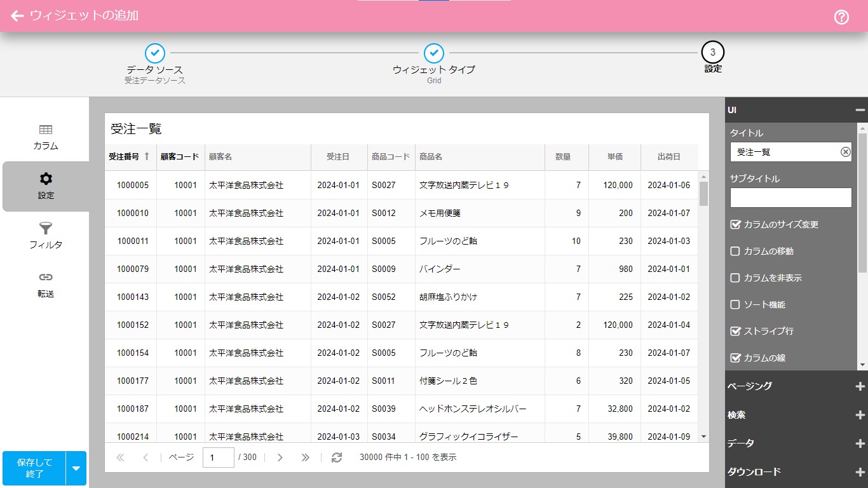Open the フィルタ funnel icon
Screen dimensions: 868x488
coord(46,229)
